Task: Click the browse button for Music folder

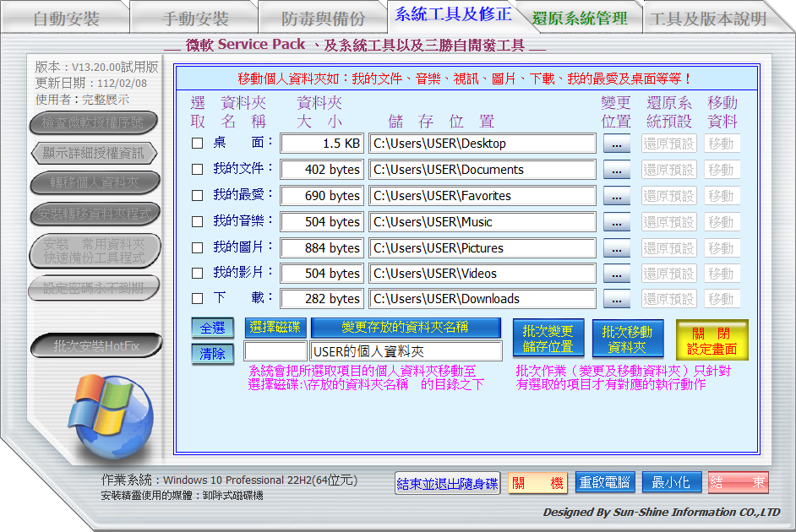Action: [x=616, y=222]
